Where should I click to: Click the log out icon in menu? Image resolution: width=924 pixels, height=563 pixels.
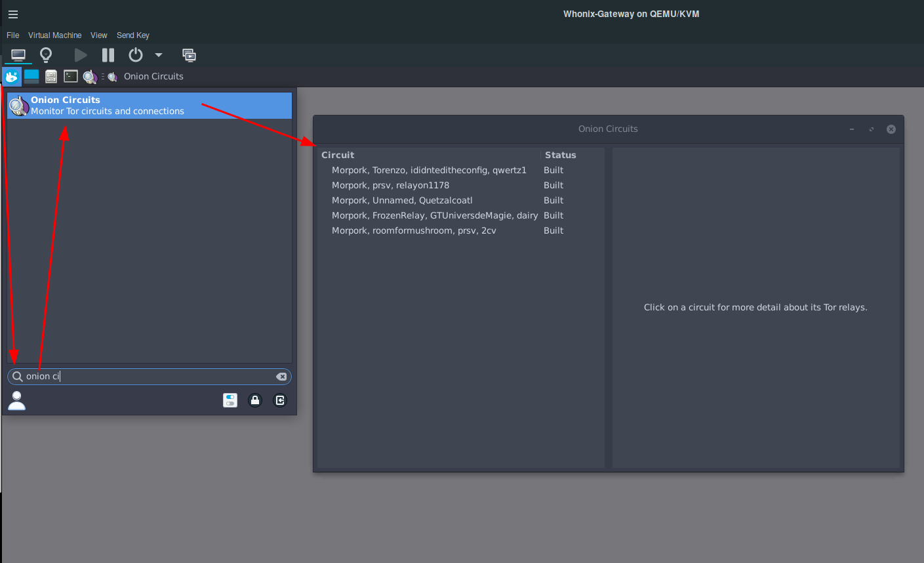(280, 400)
